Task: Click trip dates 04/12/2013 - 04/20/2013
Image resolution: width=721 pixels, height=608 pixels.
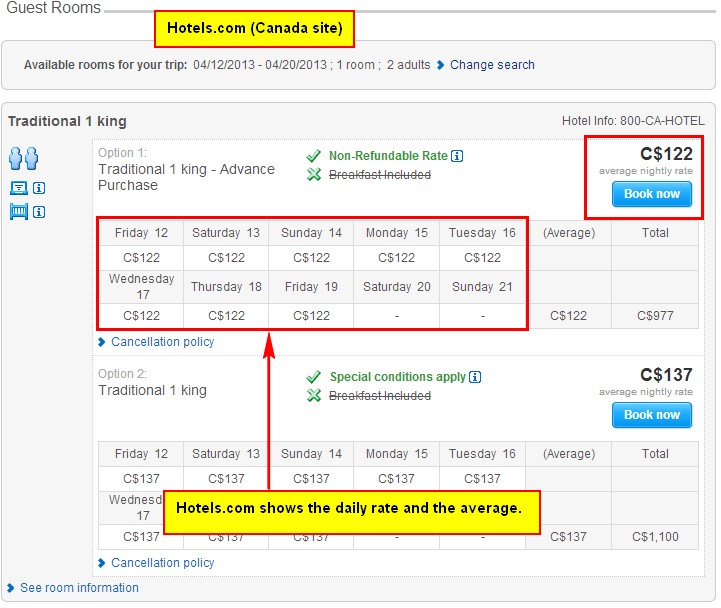Action: 260,65
